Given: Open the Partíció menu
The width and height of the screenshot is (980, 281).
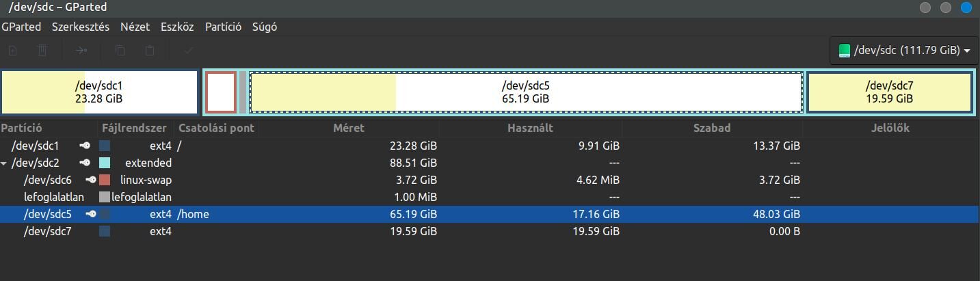Looking at the screenshot, I should tap(223, 27).
